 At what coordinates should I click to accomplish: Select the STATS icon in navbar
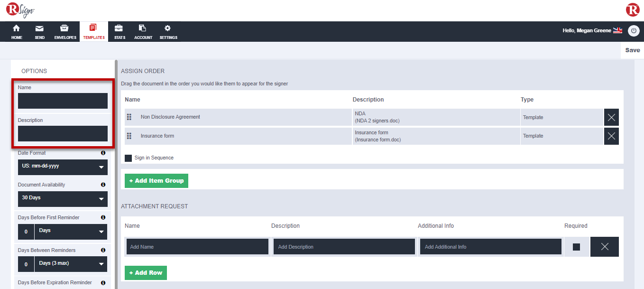[x=119, y=31]
